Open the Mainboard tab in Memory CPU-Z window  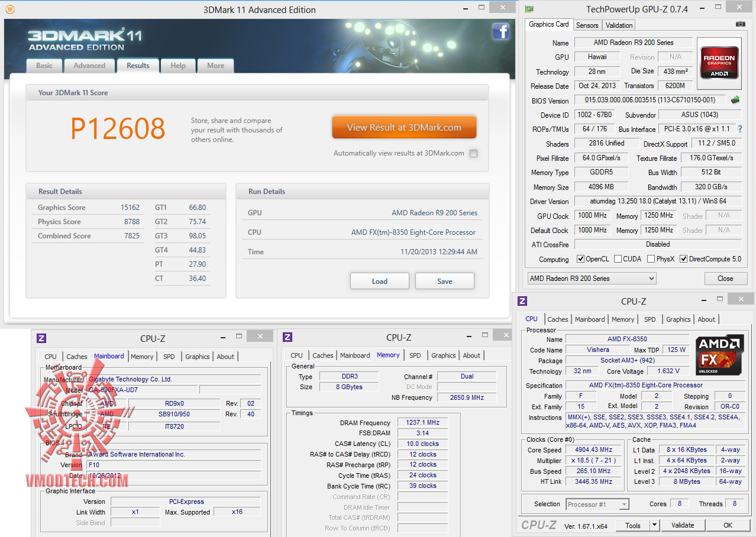355,355
